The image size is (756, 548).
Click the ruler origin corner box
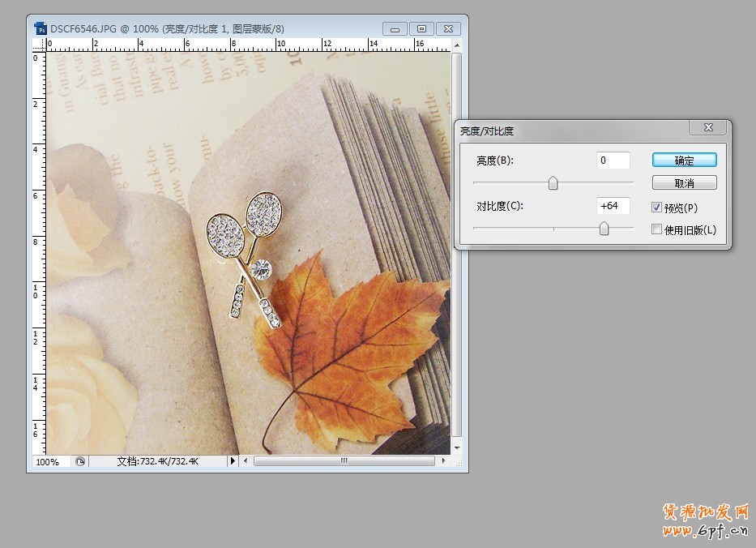click(39, 45)
